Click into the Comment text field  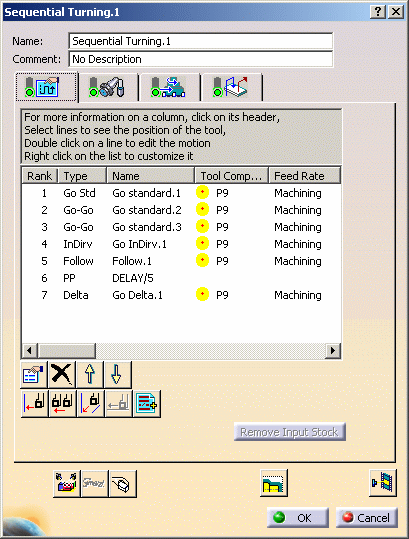pyautogui.click(x=201, y=59)
